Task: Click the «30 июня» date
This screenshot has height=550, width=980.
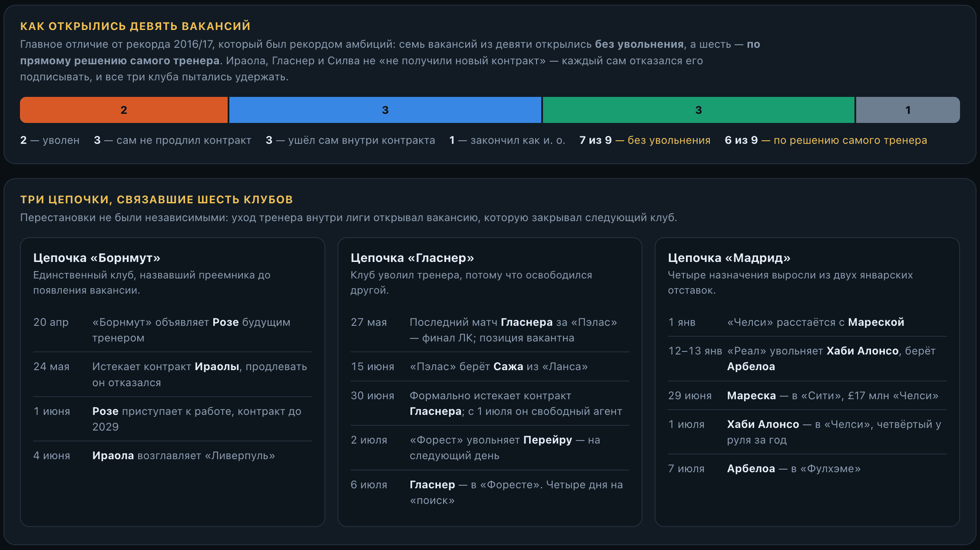Action: [x=372, y=396]
